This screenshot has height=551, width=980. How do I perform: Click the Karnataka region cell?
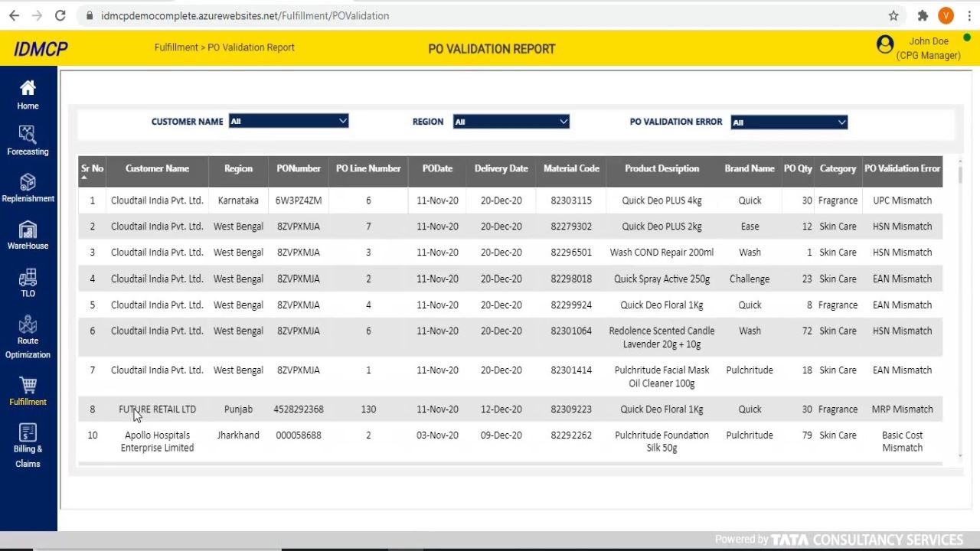coord(238,201)
